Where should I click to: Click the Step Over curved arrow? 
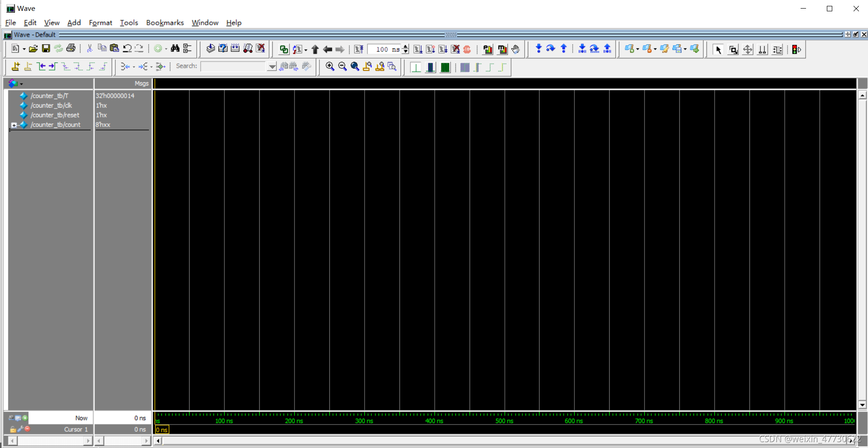(x=550, y=49)
